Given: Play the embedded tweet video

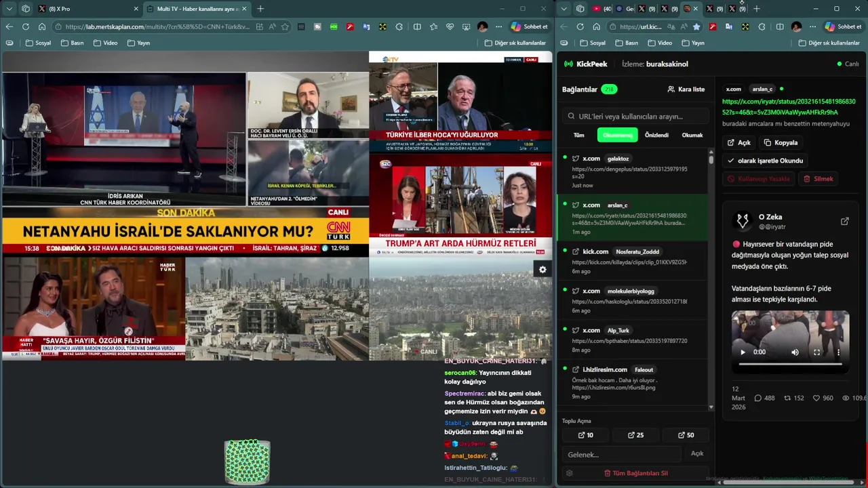Looking at the screenshot, I should coord(743,352).
